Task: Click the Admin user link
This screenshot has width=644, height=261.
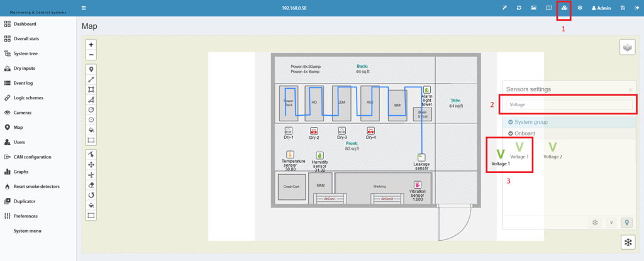Action: pyautogui.click(x=601, y=8)
